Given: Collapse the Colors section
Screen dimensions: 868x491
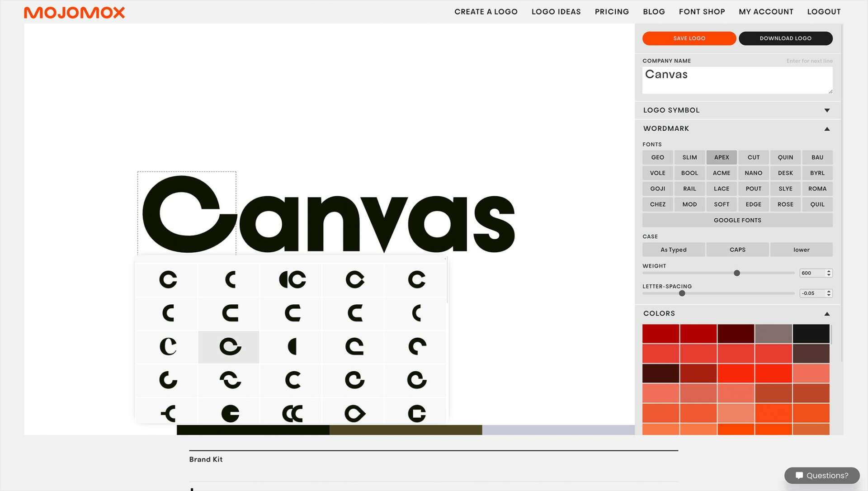Looking at the screenshot, I should coord(826,314).
